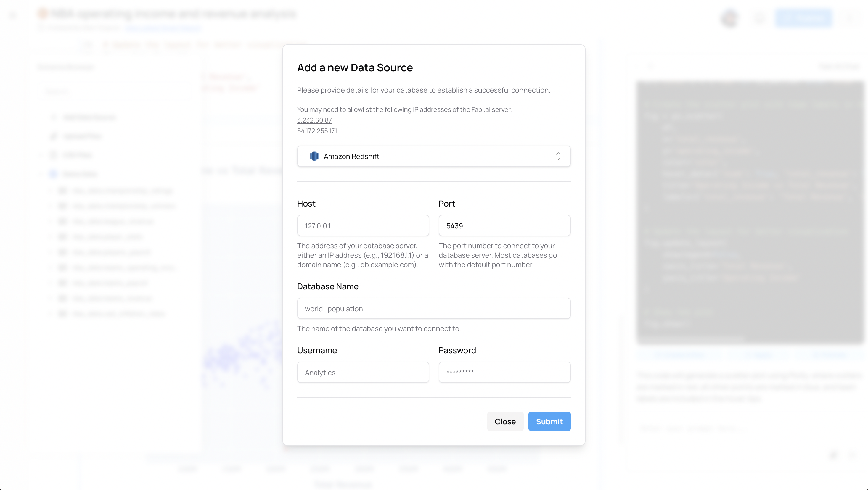Select the Database Name input field
Screen dimensions: 868x490
click(x=433, y=309)
